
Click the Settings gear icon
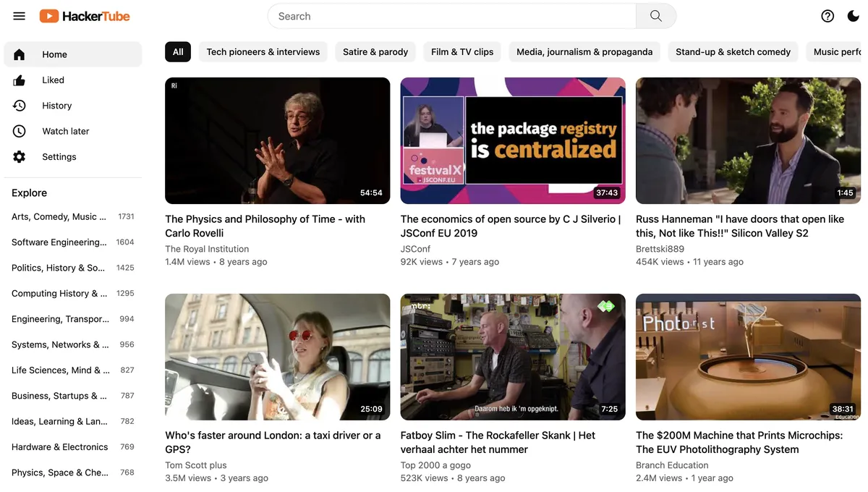[20, 157]
